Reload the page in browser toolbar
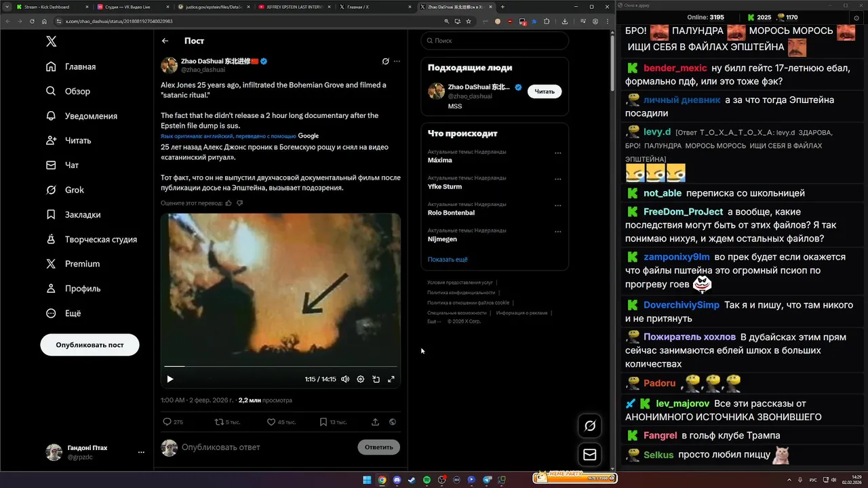 [x=33, y=21]
